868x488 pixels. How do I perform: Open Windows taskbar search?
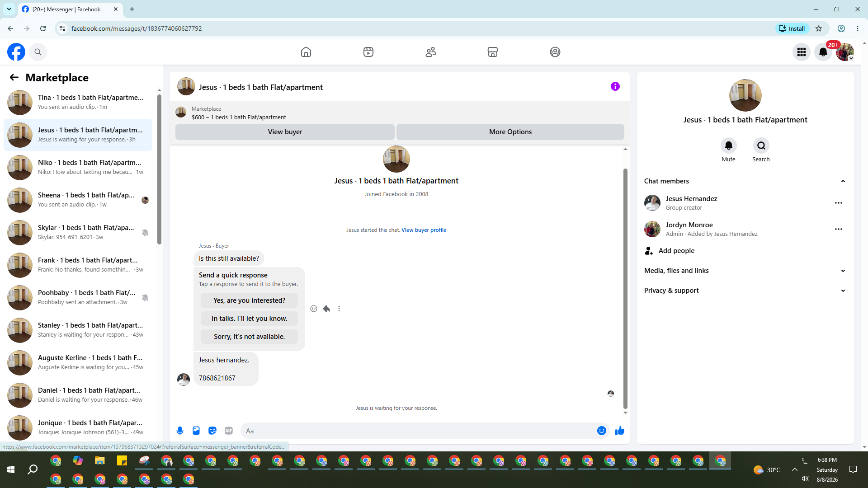click(33, 470)
